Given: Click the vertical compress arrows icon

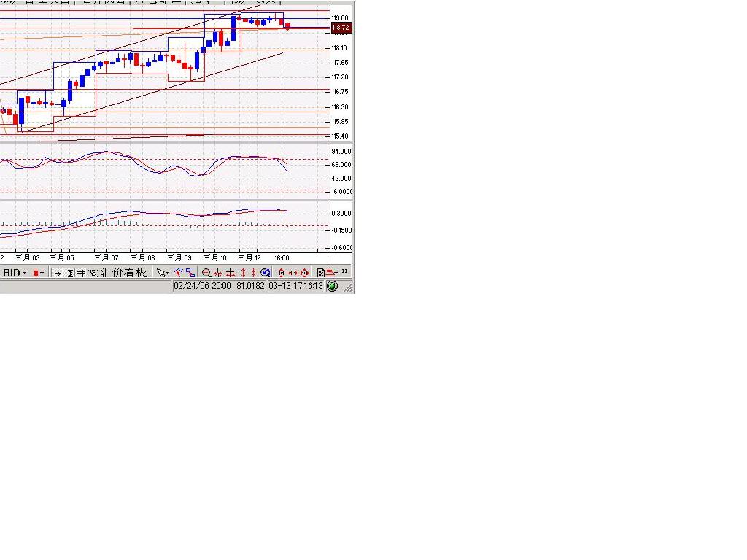Looking at the screenshot, I should click(x=253, y=273).
